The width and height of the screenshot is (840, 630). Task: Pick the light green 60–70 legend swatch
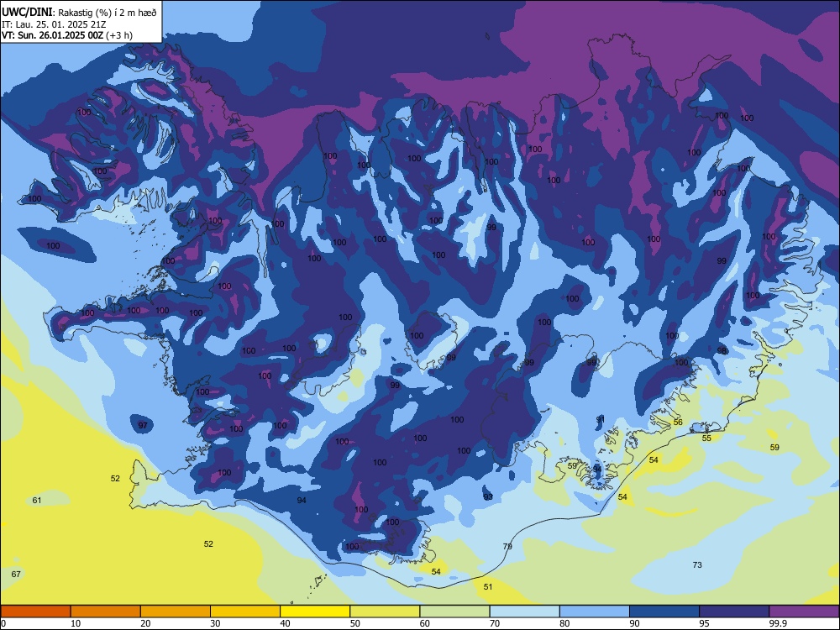(x=454, y=612)
